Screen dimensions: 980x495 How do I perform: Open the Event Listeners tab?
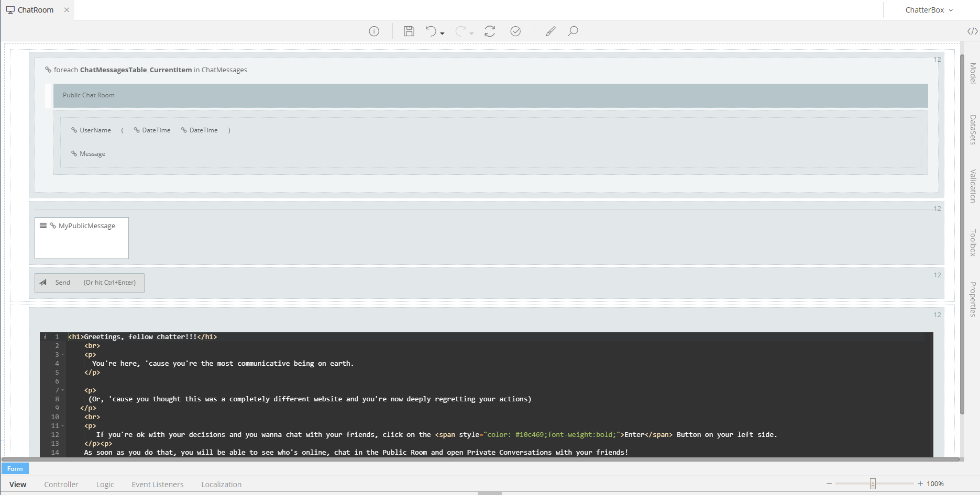click(158, 485)
